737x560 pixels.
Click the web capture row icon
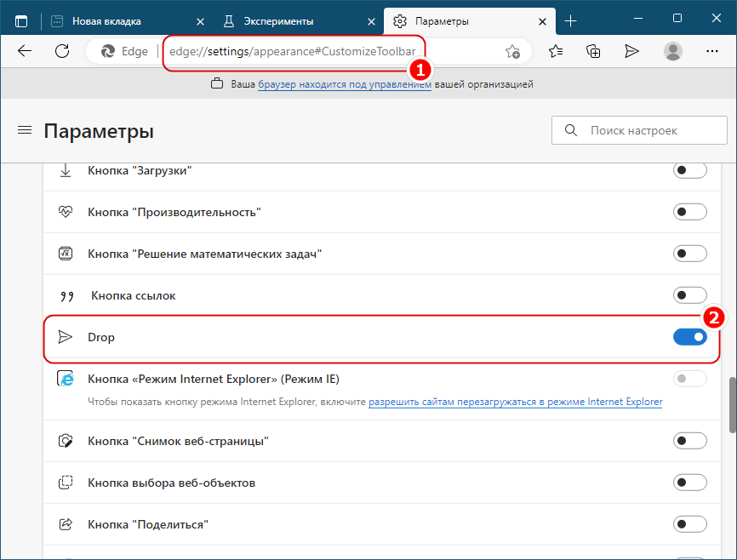pos(66,441)
